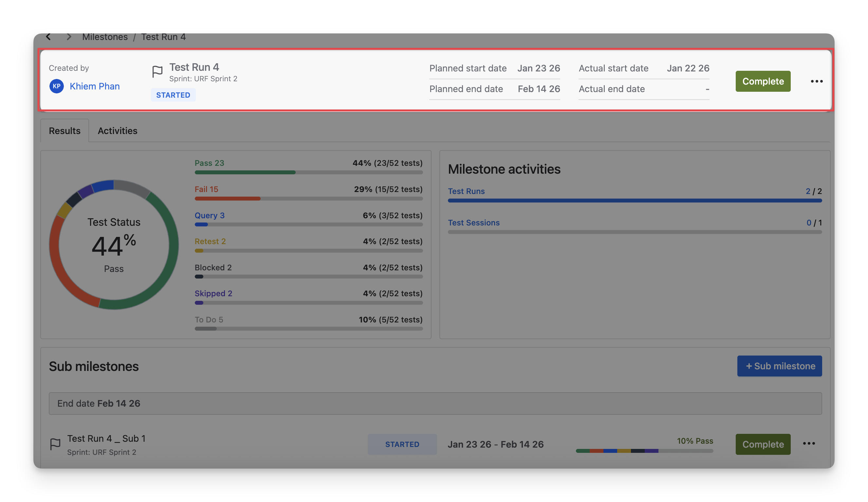Open the Khiem Phan profile link

(95, 86)
